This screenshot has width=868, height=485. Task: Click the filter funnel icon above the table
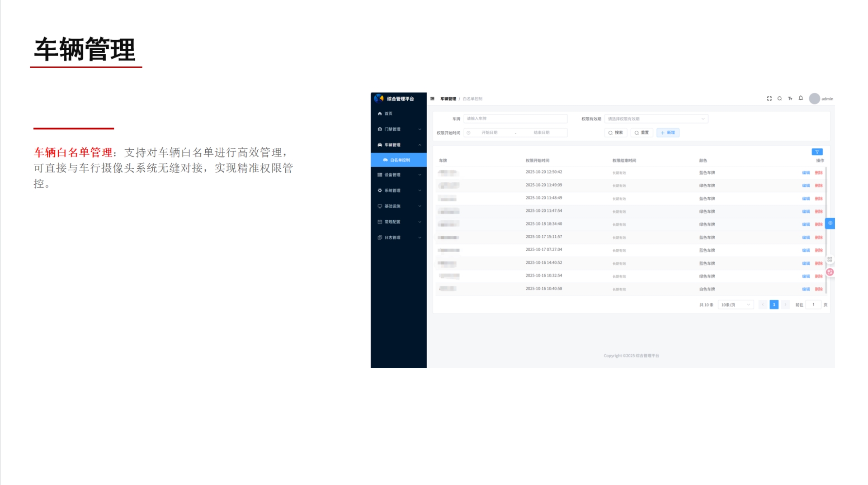[x=817, y=152]
